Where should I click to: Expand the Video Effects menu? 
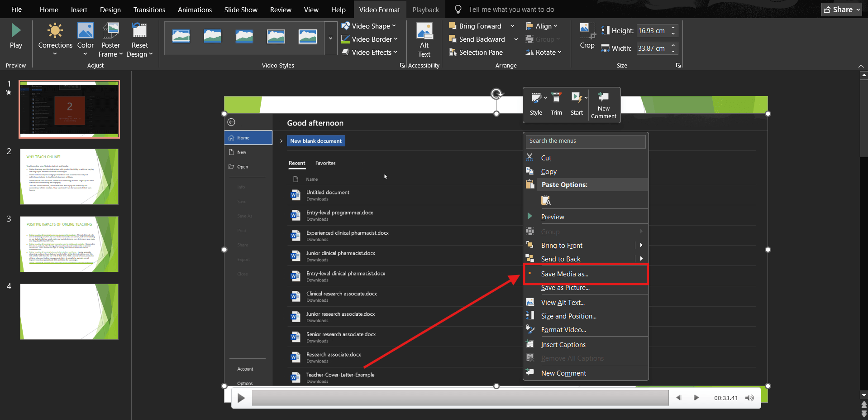pyautogui.click(x=370, y=52)
